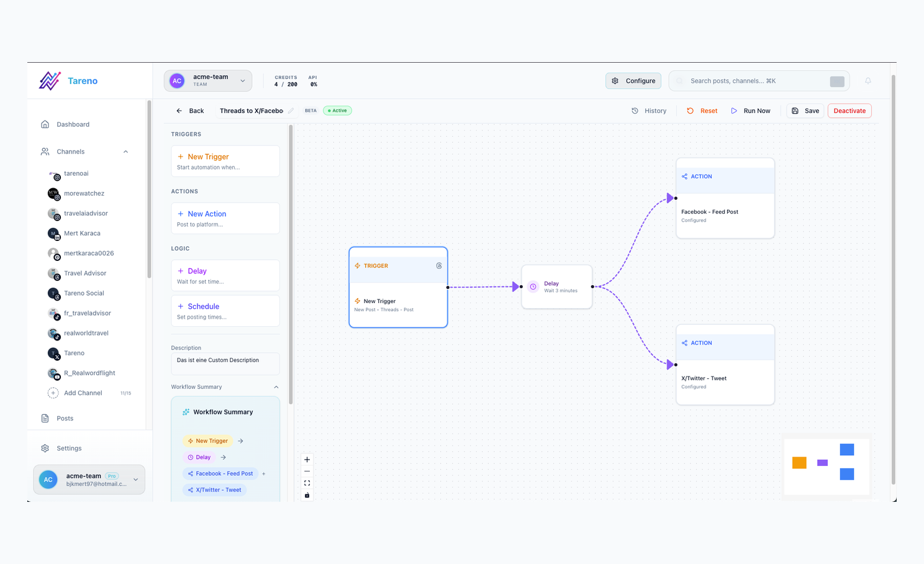924x564 pixels.
Task: Select the Trigger node on canvas
Action: click(x=398, y=287)
